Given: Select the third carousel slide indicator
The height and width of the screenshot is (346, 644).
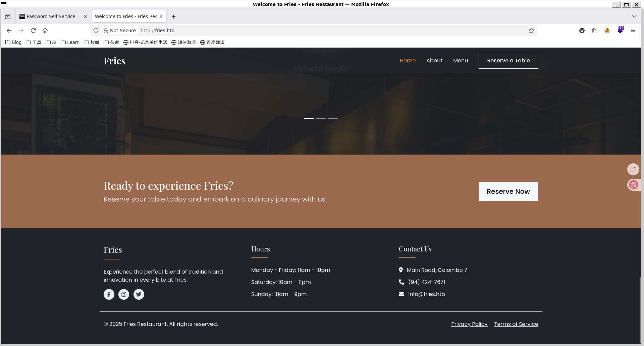Looking at the screenshot, I should (333, 118).
